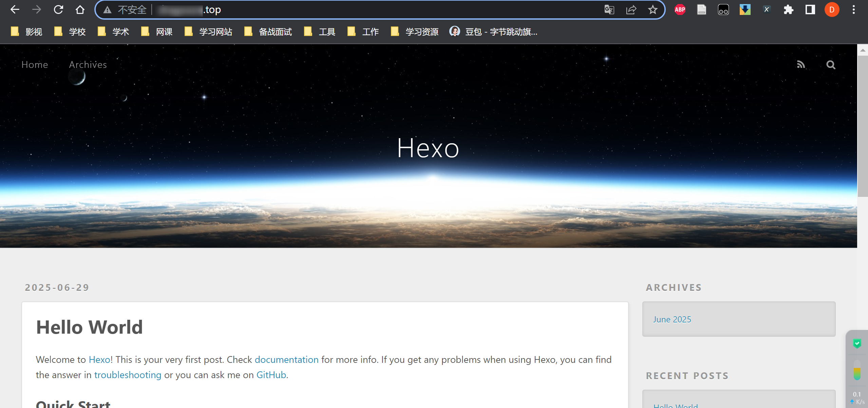Open the documentation link
This screenshot has height=408, width=868.
[287, 359]
